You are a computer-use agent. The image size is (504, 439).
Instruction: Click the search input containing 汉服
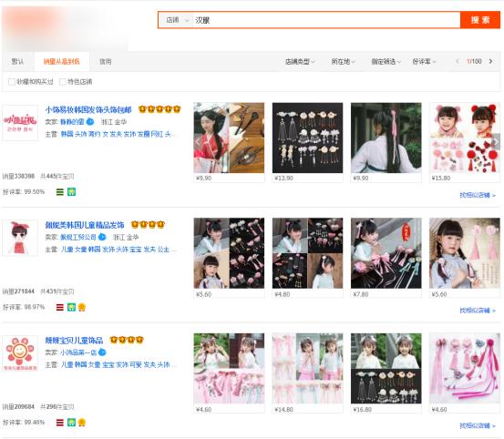point(326,20)
